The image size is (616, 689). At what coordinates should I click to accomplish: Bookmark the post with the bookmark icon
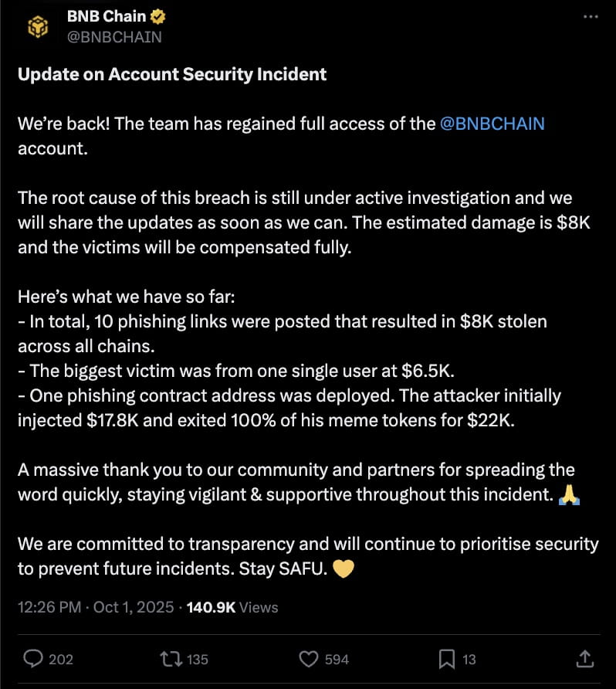[446, 658]
